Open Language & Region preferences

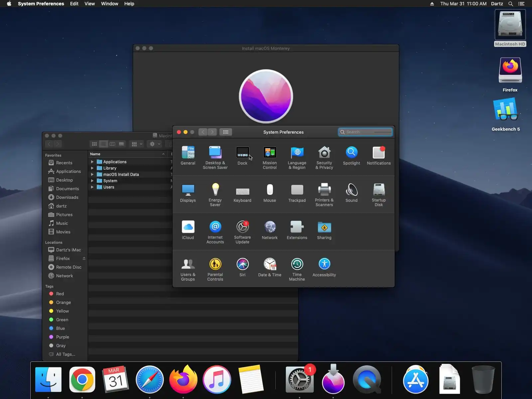[297, 158]
